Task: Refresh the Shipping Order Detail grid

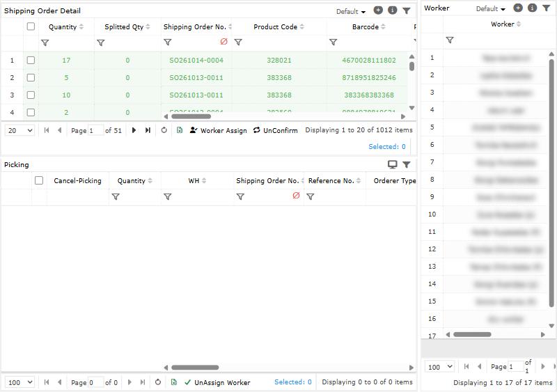Action: [x=164, y=130]
